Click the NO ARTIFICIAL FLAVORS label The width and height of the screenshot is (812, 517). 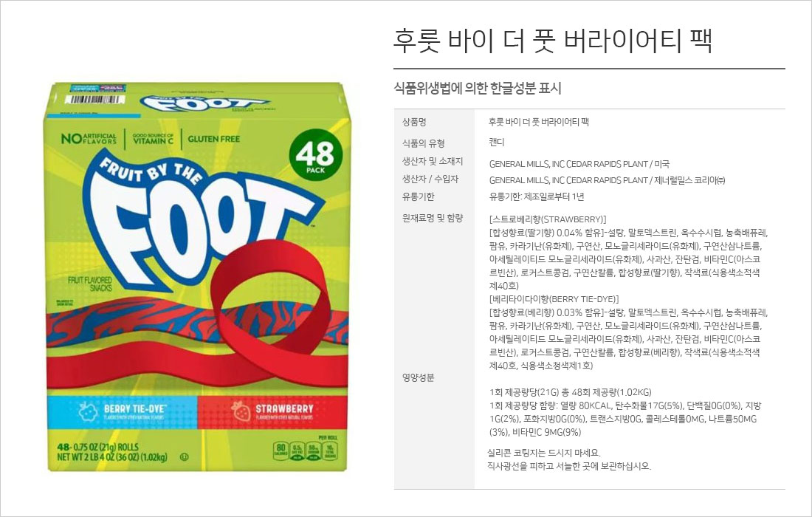tap(89, 138)
